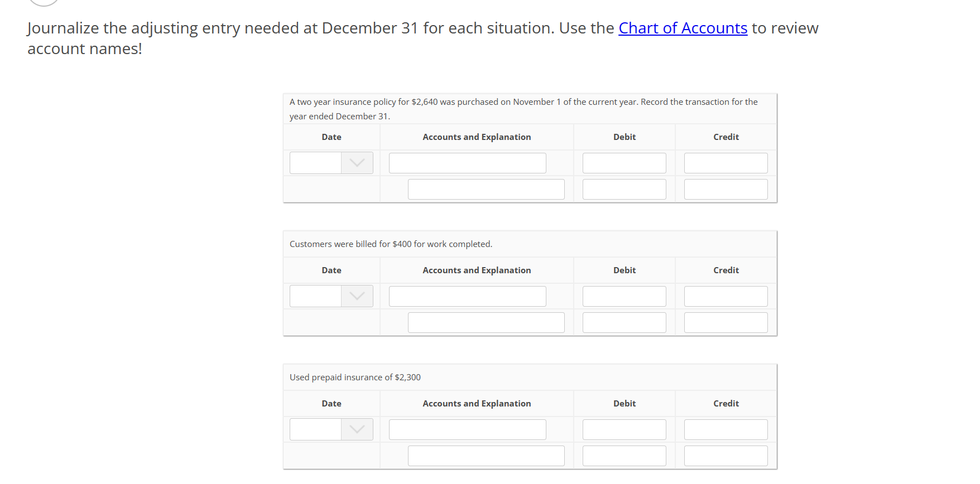Screen dimensions: 980x484
Task: Click first account field in used prepaid insurance table
Action: (468, 429)
